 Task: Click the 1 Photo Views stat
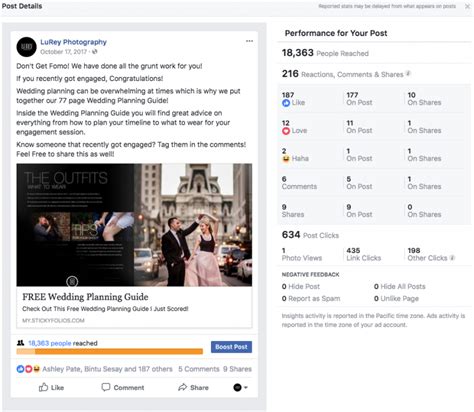click(302, 254)
